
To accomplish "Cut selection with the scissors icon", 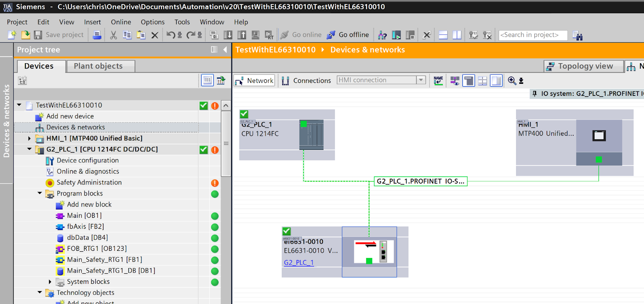I will click(x=114, y=35).
